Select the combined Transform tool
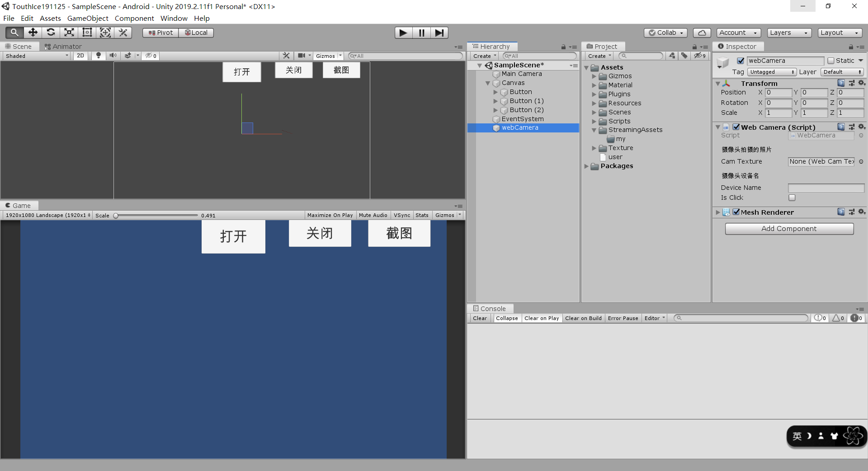The height and width of the screenshot is (471, 868). coord(105,33)
